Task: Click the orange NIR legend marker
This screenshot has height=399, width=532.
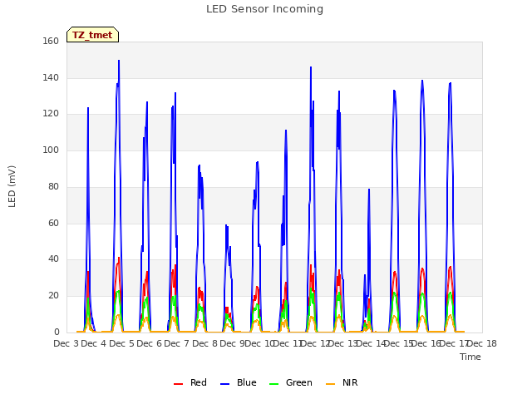Action: [x=330, y=384]
